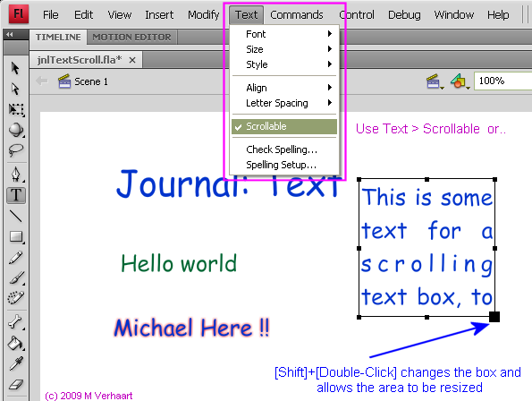
Task: Select the Text tool
Action: point(16,195)
